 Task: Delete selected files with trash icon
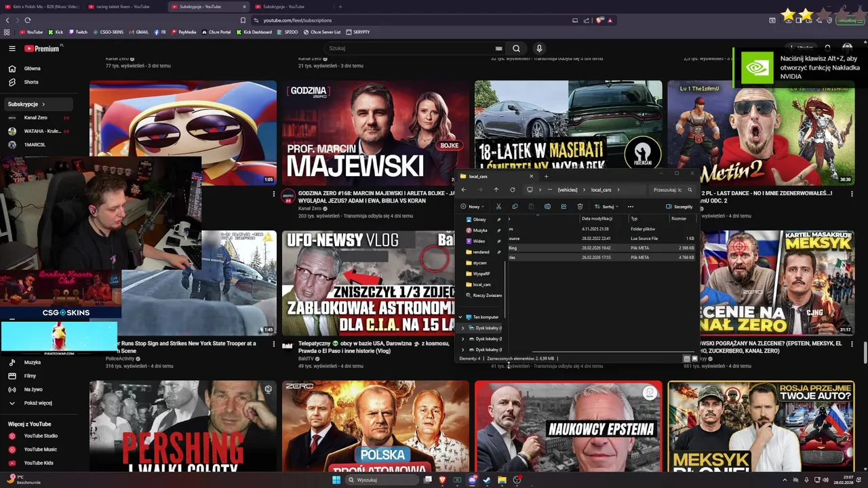[580, 207]
